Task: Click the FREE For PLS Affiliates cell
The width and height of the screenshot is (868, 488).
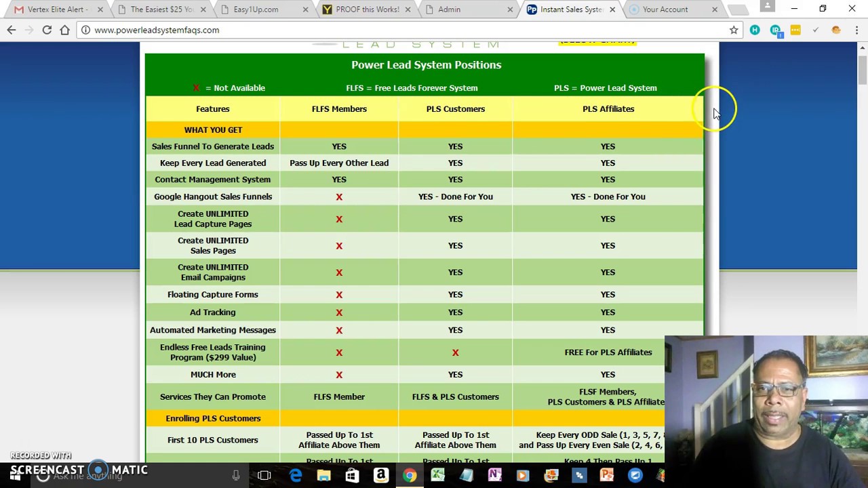Action: (x=608, y=352)
